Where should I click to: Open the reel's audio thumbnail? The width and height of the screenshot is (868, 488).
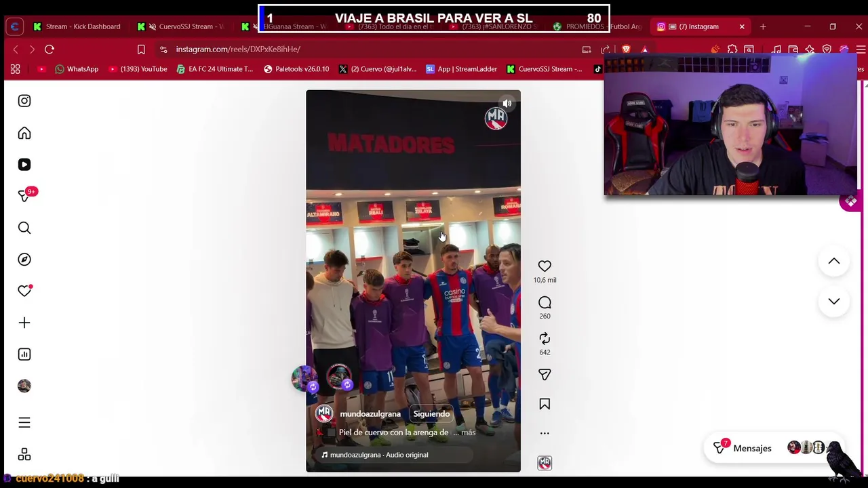click(545, 463)
